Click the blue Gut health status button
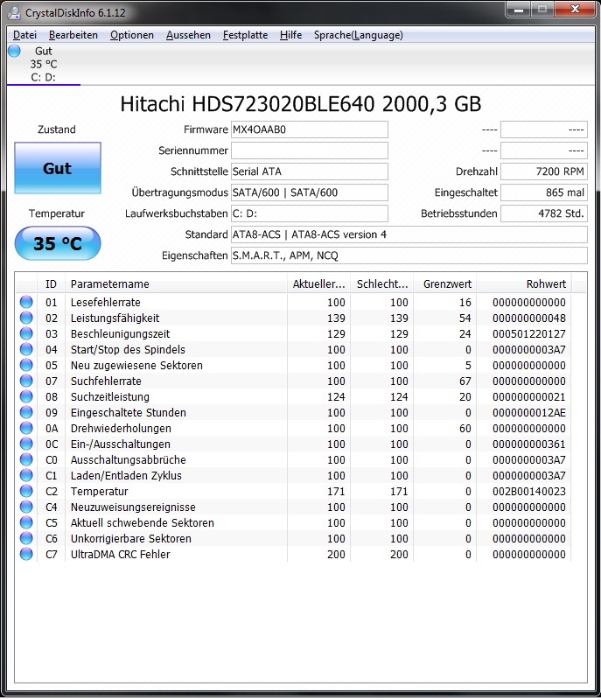Screen dimensions: 601x700 [58, 168]
